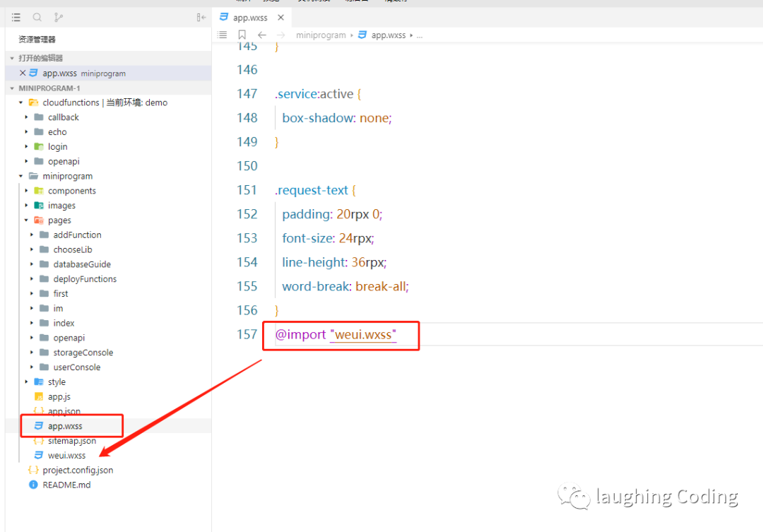The image size is (763, 532).
Task: Select app.wxss in the file tree
Action: pos(65,426)
